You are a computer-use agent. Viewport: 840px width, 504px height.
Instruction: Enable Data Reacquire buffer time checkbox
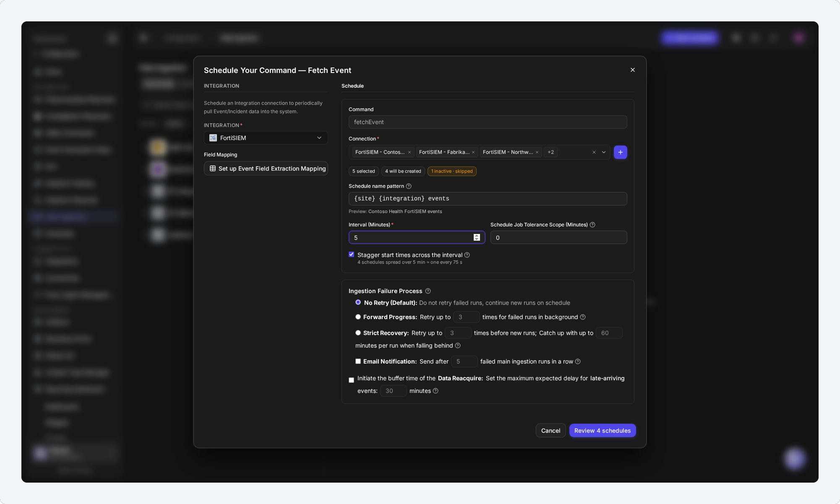[352, 380]
